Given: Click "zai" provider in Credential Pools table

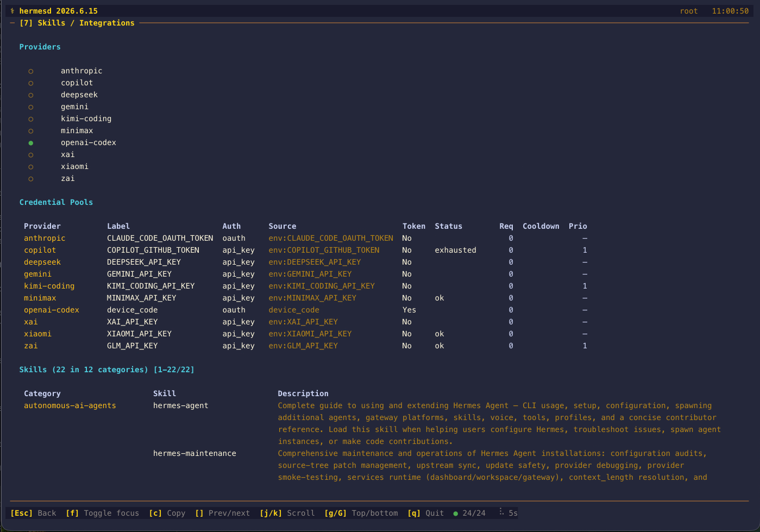Looking at the screenshot, I should click(31, 346).
